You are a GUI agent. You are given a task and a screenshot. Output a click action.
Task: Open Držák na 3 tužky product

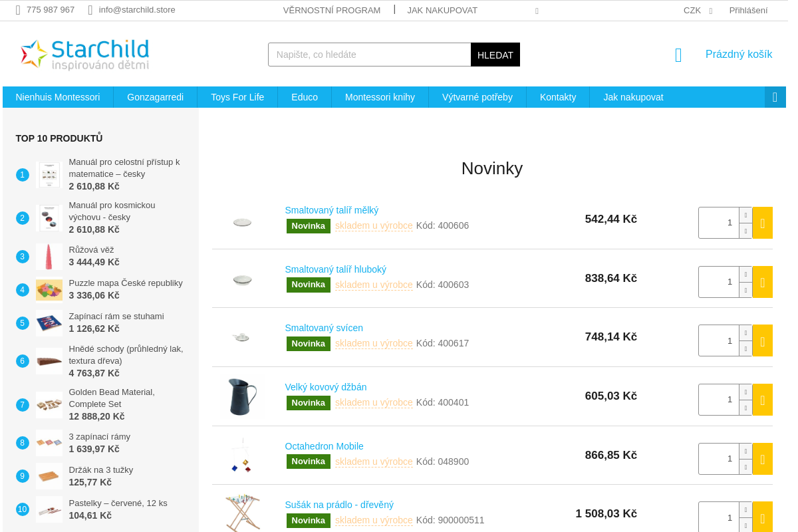(101, 469)
